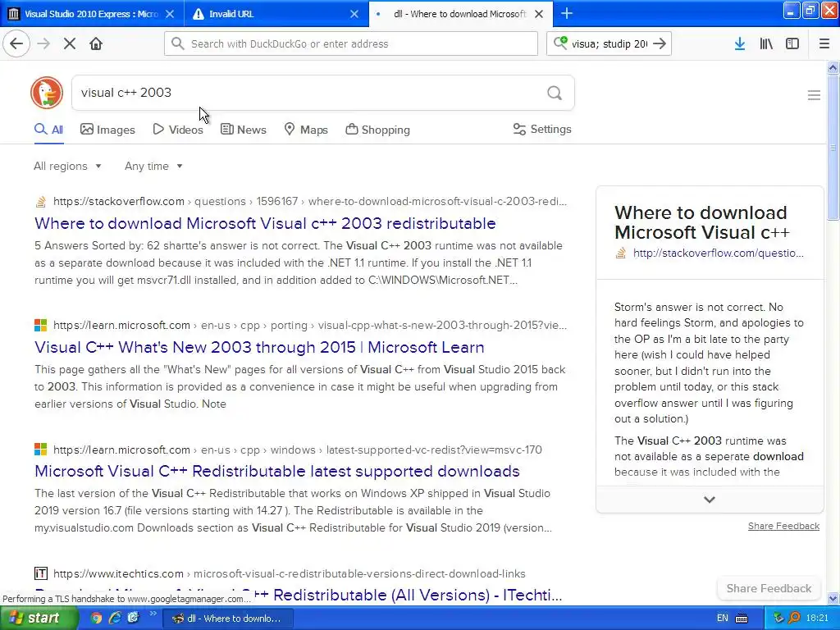Click the vertical scrollbar thumb

click(x=833, y=148)
